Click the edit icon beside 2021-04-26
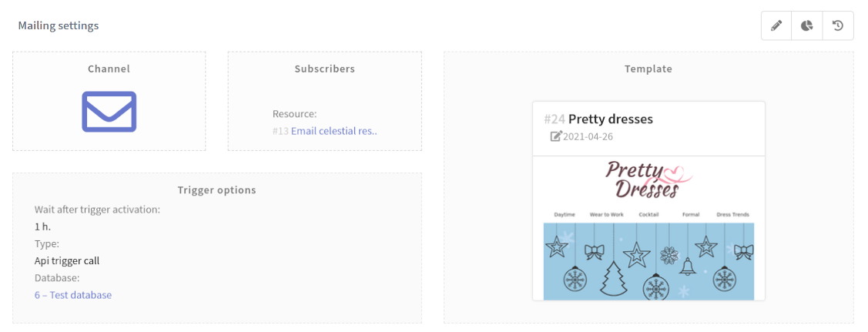This screenshot has width=868, height=332. coord(556,136)
